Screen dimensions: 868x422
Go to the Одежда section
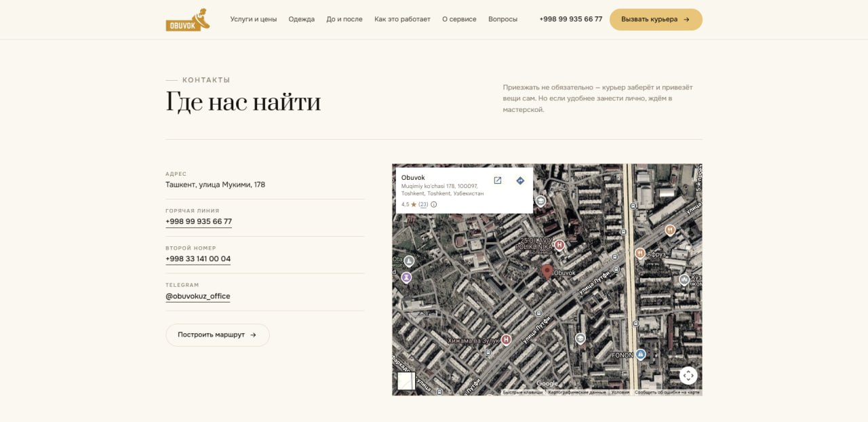[302, 19]
